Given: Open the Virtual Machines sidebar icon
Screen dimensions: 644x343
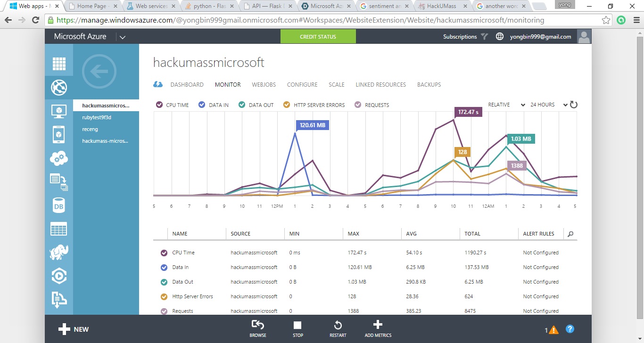Looking at the screenshot, I should coord(59,111).
